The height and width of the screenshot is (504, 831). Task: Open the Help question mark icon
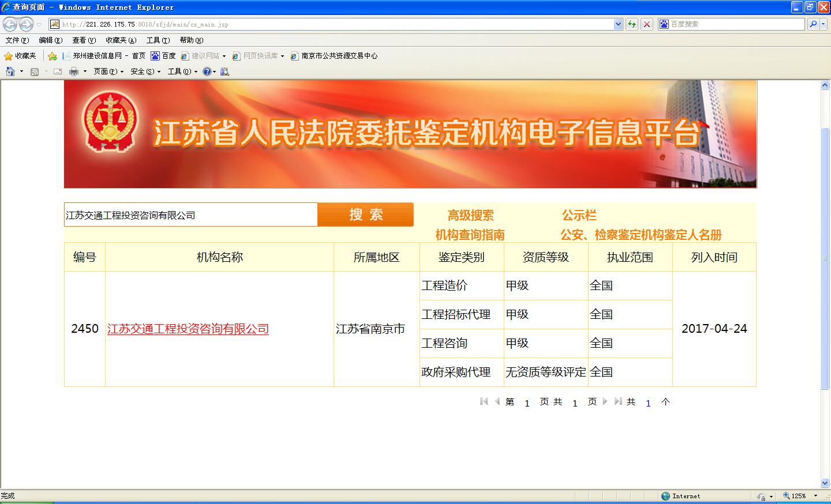207,72
